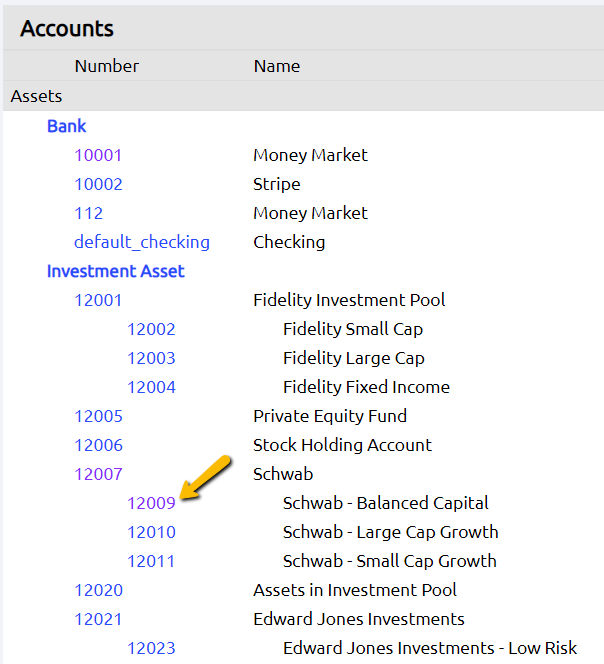
Task: Open account number 12001
Action: coord(98,300)
